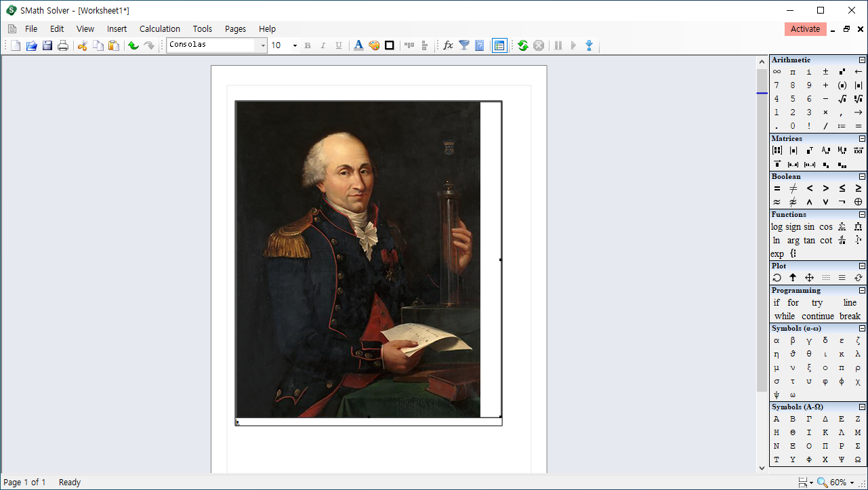Toggle the side panel visibility button
The width and height of the screenshot is (868, 490).
[499, 45]
